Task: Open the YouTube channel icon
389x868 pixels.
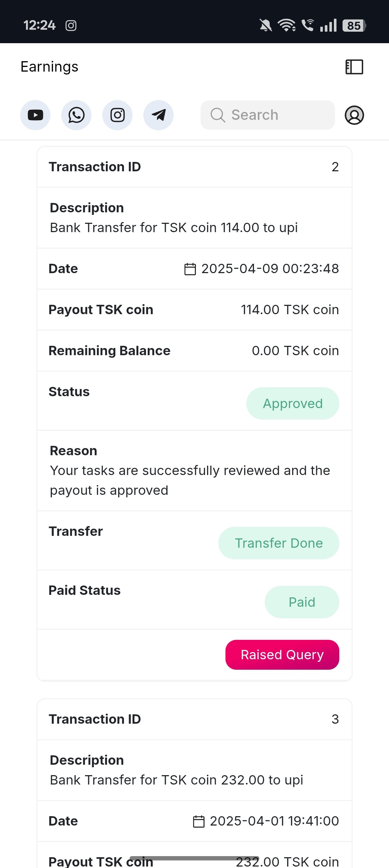Action: [x=35, y=115]
